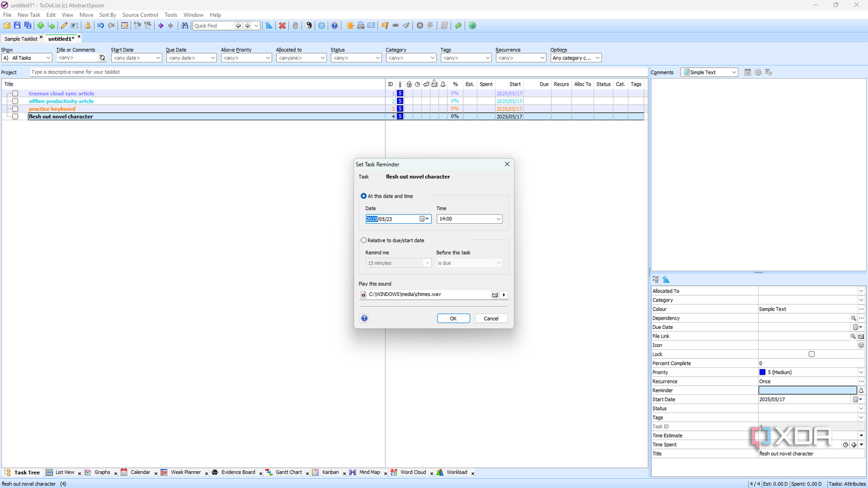The height and width of the screenshot is (488, 868).
Task: Open Preferences via the gear icon
Action: 322,25
